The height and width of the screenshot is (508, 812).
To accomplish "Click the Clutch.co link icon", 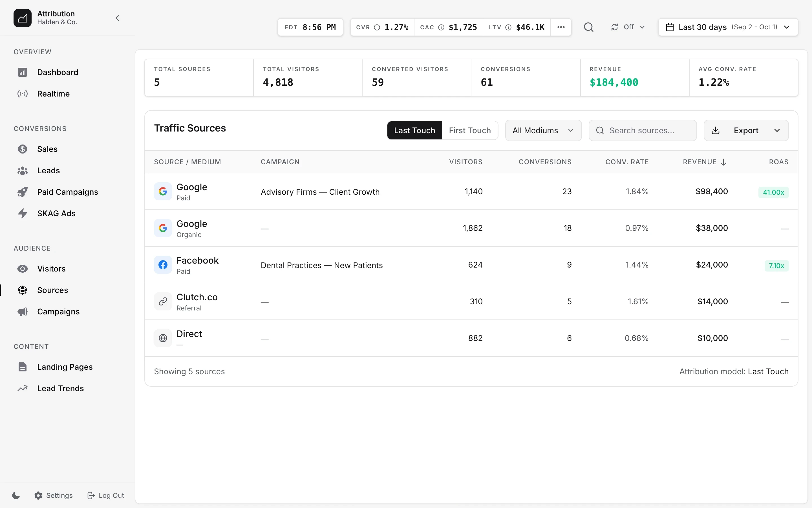I will (x=163, y=301).
